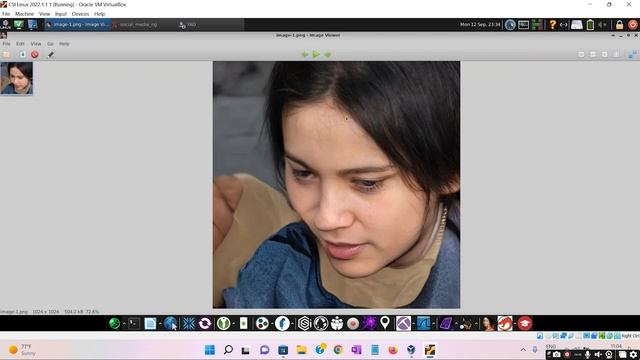Open the weather widget showing Sunny
Image resolution: width=640 pixels, height=360 pixels.
(22, 350)
